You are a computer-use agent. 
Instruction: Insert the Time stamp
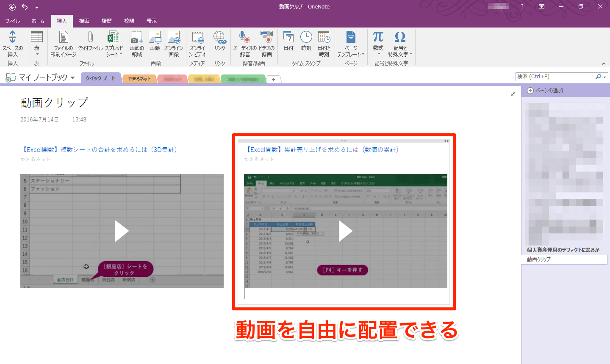point(306,37)
